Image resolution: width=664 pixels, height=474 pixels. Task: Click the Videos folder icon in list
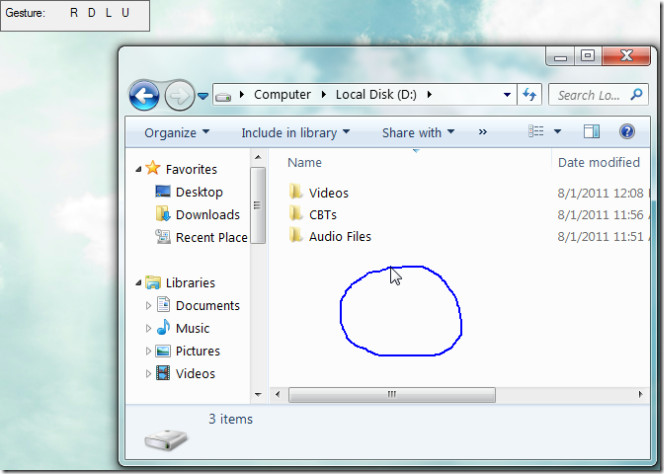296,192
